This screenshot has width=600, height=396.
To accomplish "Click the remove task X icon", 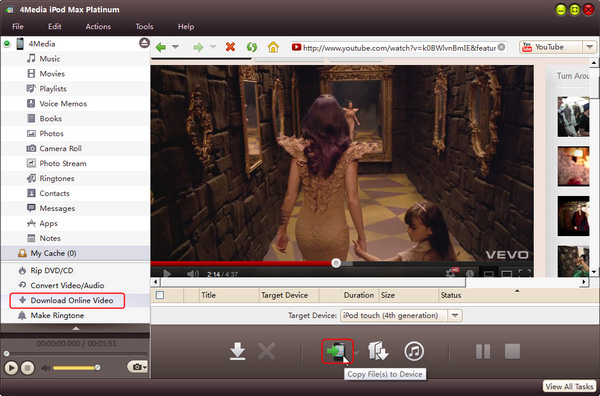I will [x=267, y=351].
